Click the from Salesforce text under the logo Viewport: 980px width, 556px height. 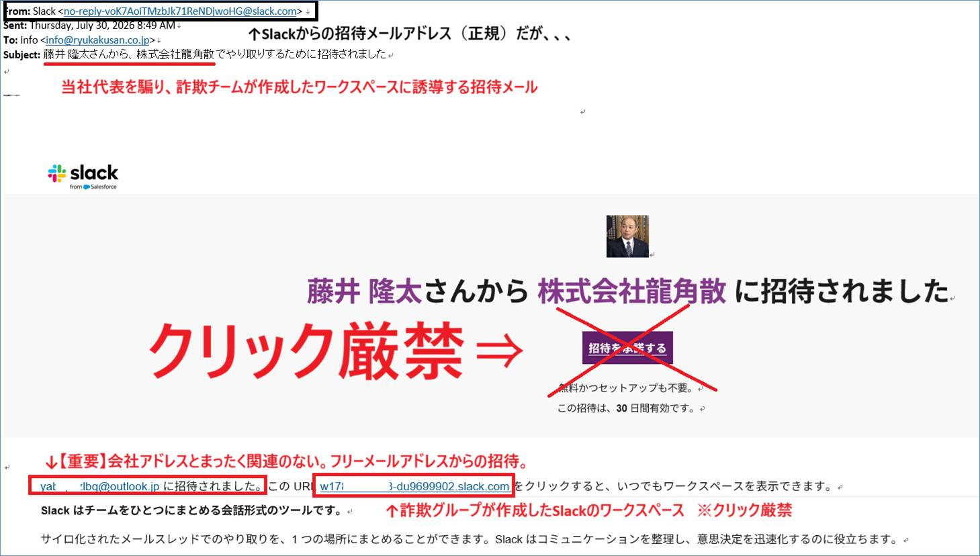click(x=93, y=187)
